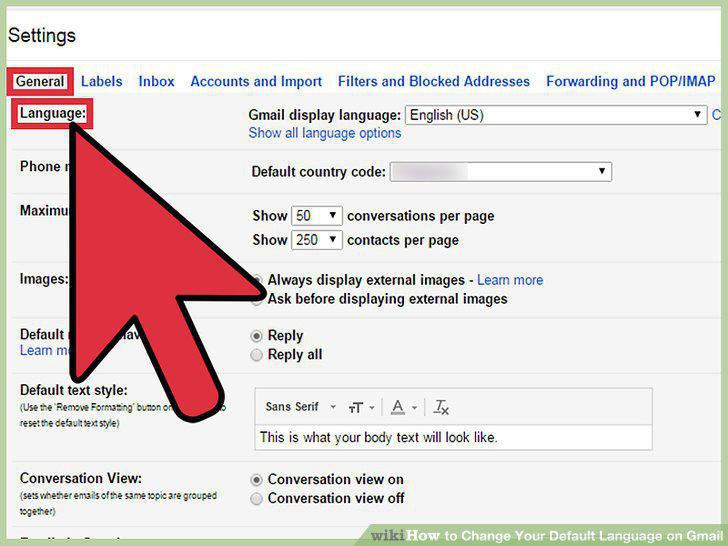Open Forwarding and POP/IMAP tab
728x546 pixels.
pos(630,81)
